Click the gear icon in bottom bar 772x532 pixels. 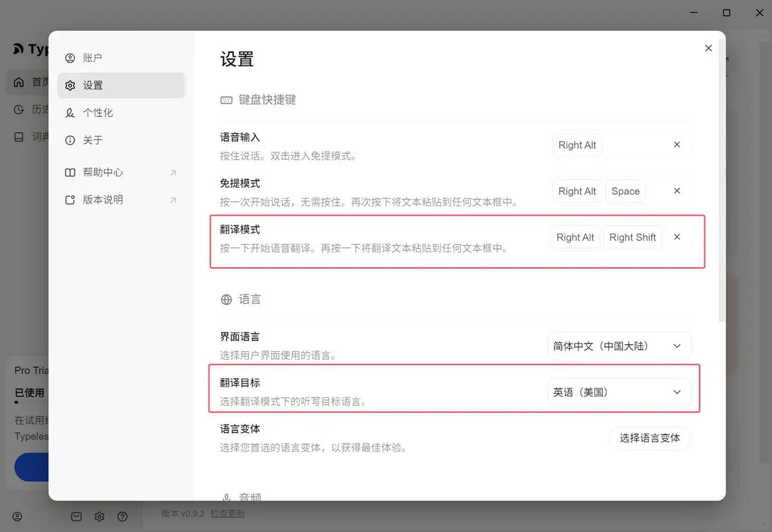pos(99,516)
